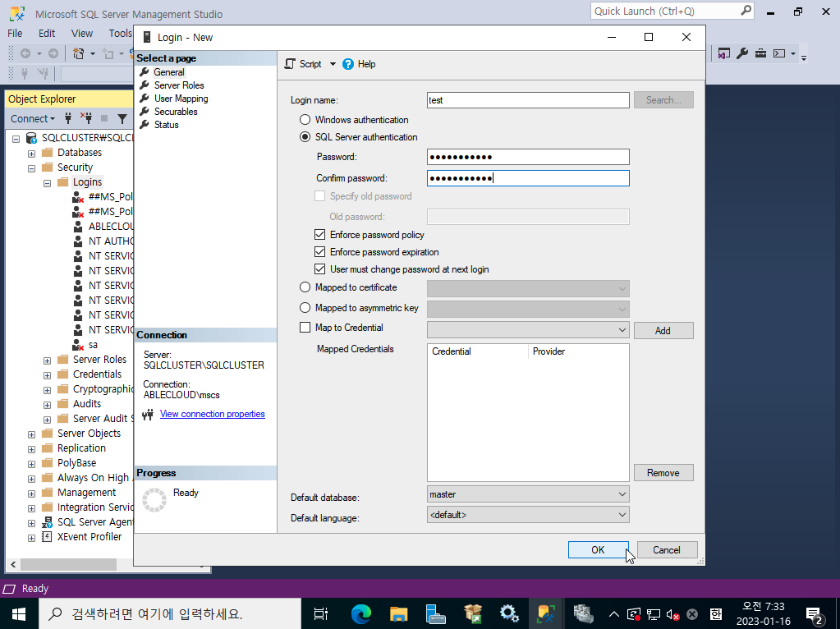The height and width of the screenshot is (629, 840).
Task: Expand the Databases node
Action: 31,154
